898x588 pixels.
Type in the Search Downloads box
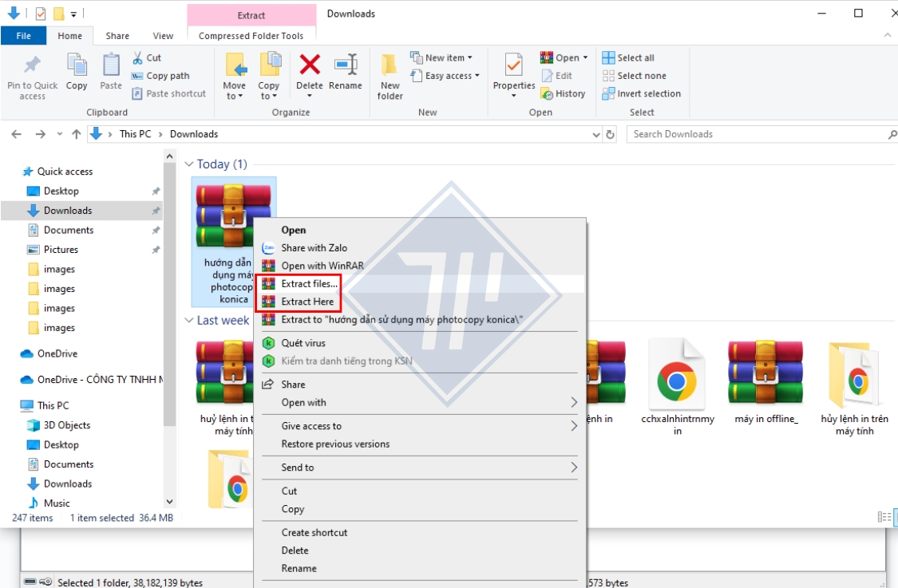754,135
